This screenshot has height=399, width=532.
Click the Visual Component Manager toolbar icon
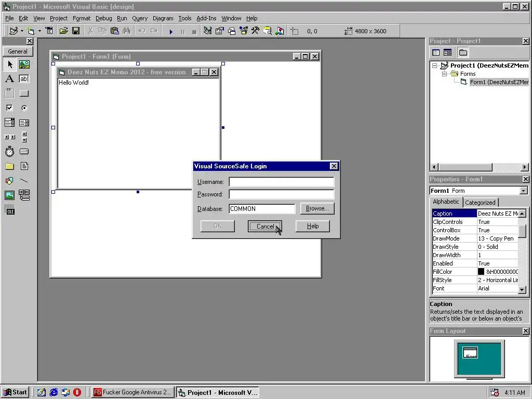coord(280,31)
